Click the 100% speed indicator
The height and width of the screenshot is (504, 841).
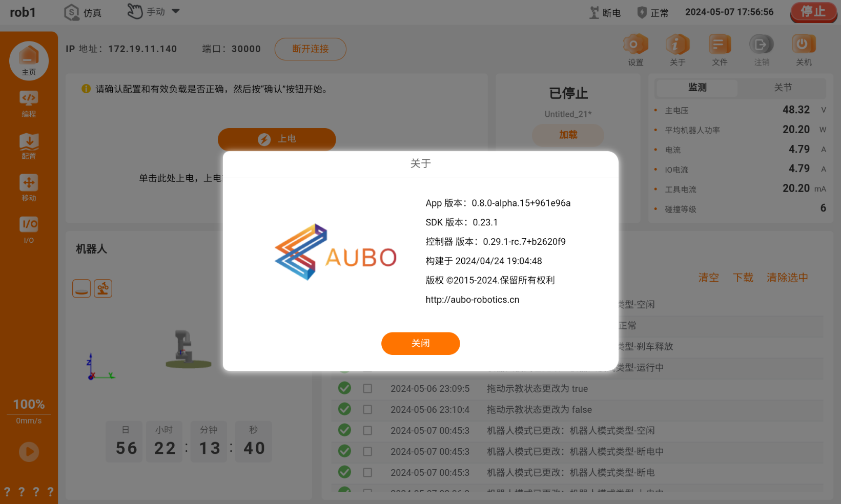tap(29, 405)
